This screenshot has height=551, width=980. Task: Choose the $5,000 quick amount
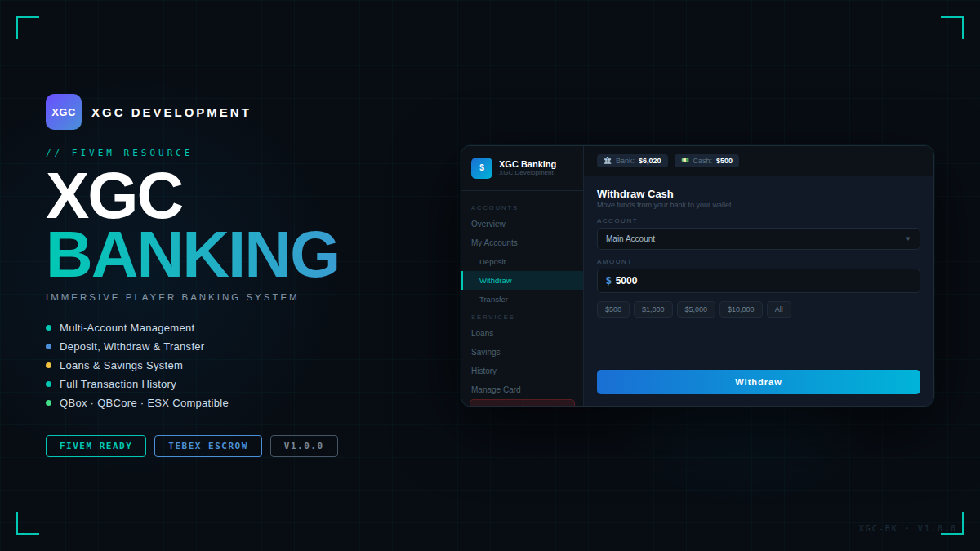696,309
